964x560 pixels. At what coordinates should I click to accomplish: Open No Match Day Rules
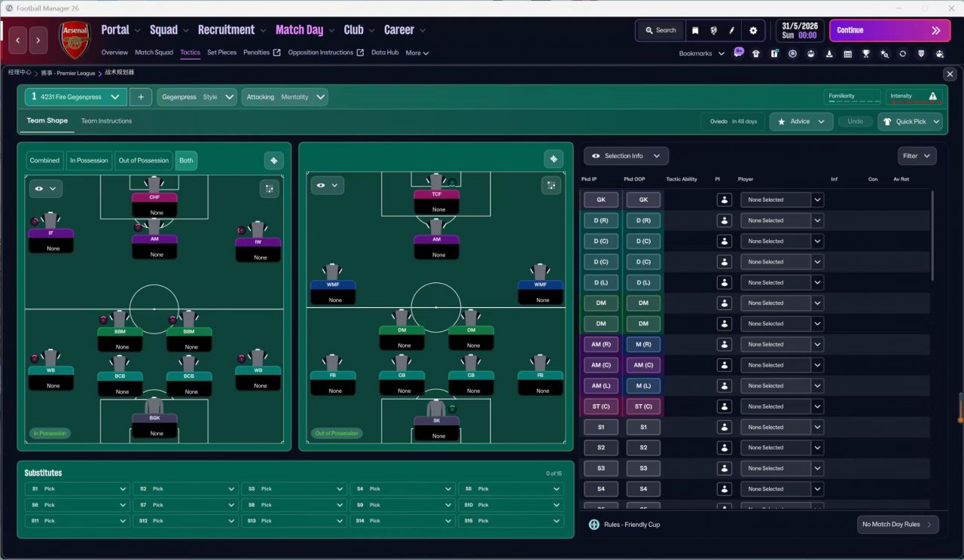coord(898,525)
